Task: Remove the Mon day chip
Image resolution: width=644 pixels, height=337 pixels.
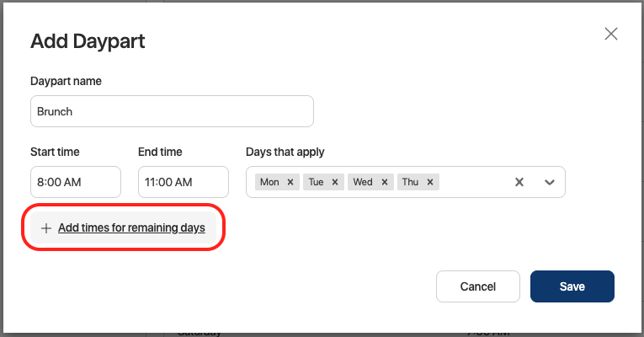Action: point(290,182)
